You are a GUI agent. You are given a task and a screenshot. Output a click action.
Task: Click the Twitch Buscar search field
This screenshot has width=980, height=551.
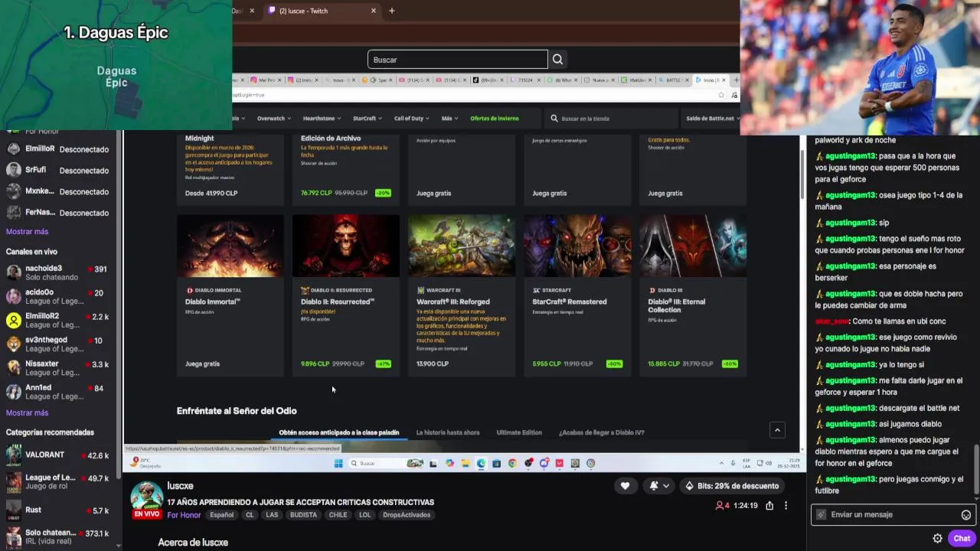pyautogui.click(x=457, y=60)
